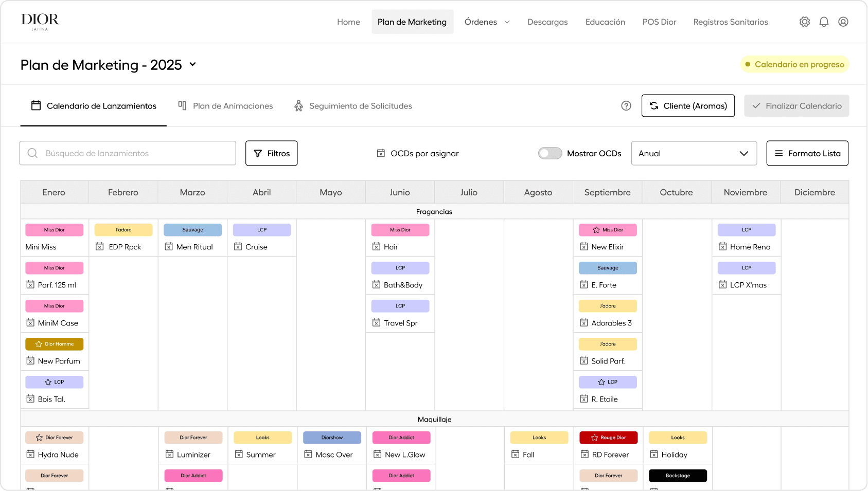Open the Filtros panel

(x=271, y=153)
